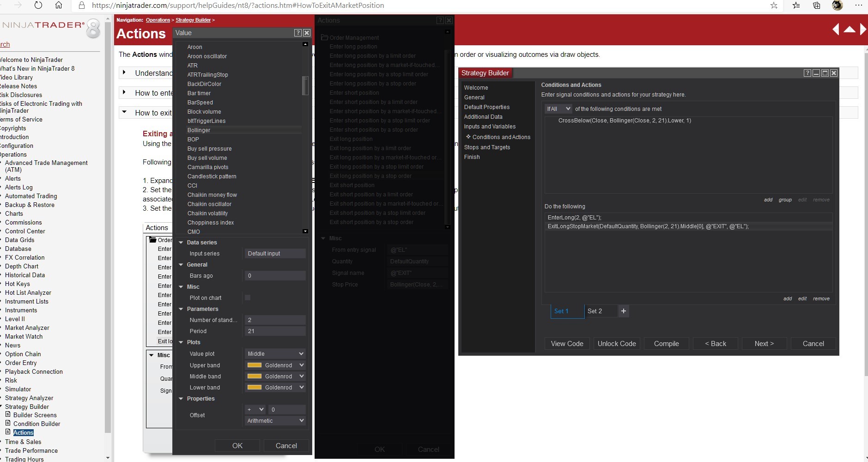Refresh the browser page
The image size is (868, 462).
coord(38,5)
